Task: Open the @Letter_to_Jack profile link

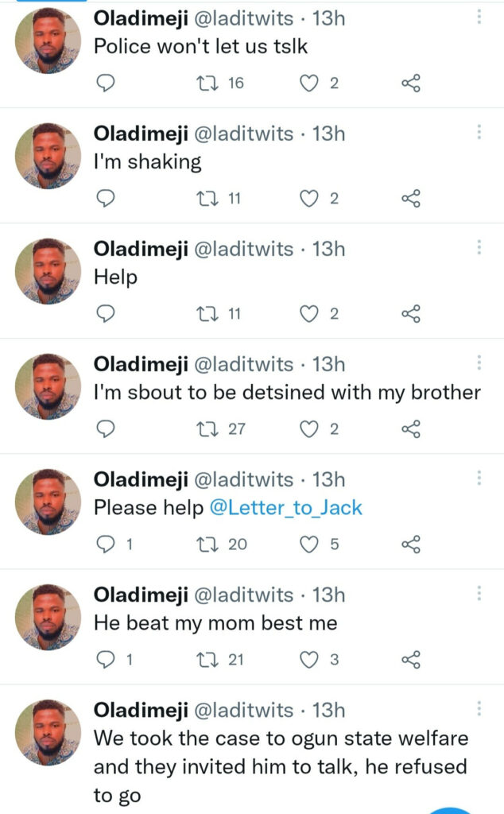Action: click(x=285, y=507)
